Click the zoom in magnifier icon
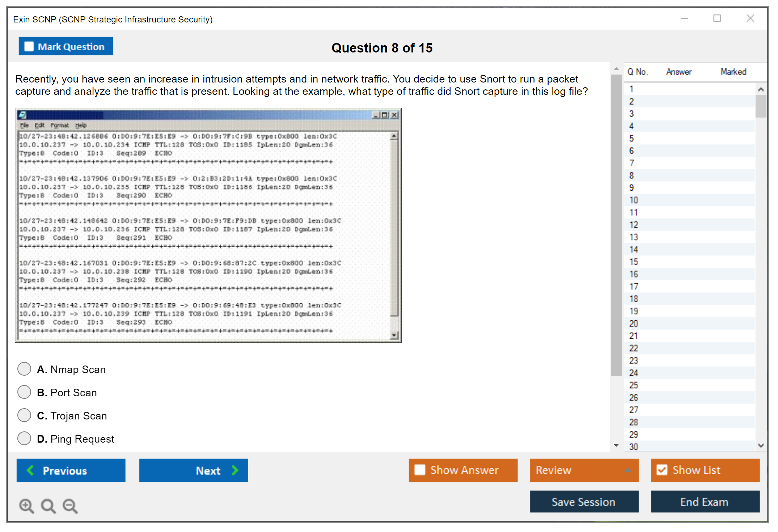 coord(26,506)
